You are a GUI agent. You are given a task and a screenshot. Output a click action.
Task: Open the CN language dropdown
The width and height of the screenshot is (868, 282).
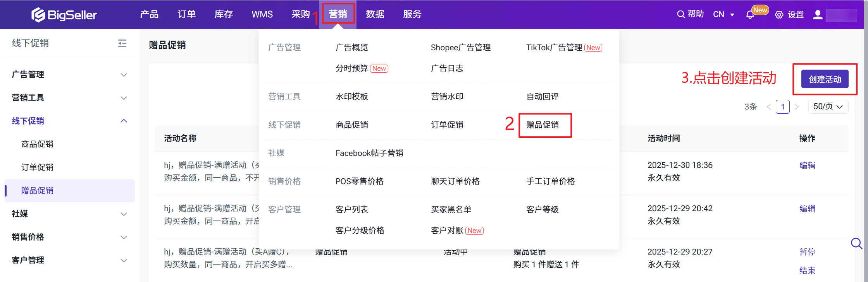[x=723, y=15]
